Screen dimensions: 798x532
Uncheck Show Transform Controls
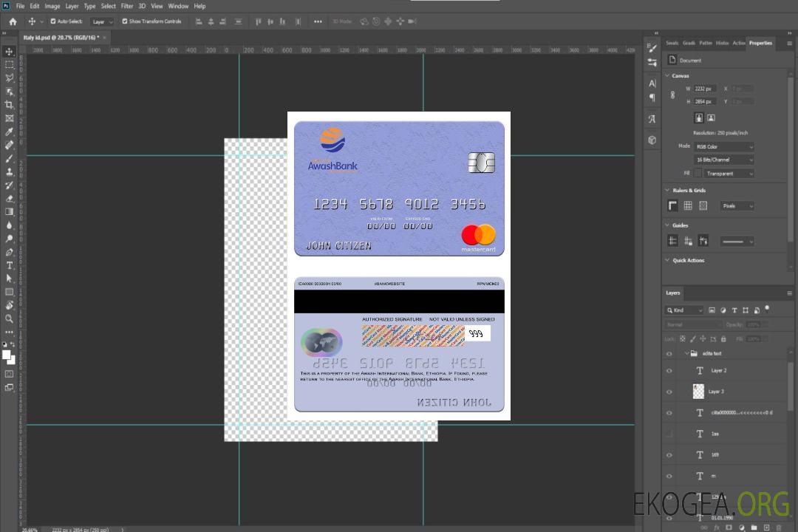click(x=125, y=21)
